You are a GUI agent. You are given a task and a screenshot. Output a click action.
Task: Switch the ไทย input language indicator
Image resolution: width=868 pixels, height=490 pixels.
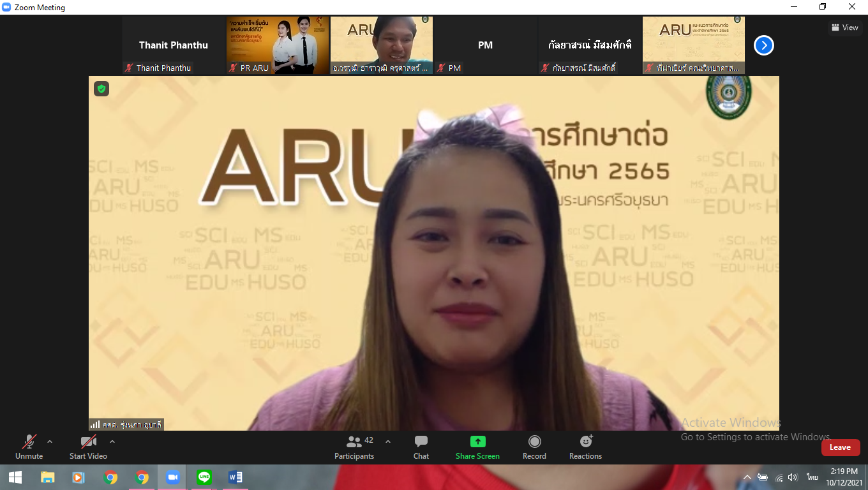pos(812,477)
